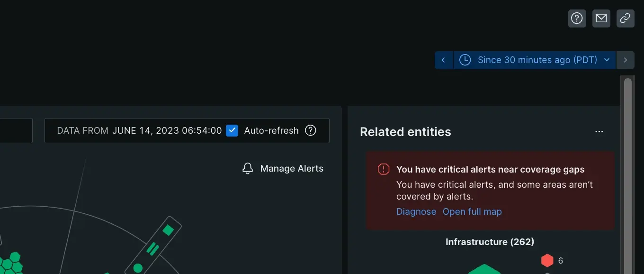Click the green square node in the capsule
Viewport: 644px width, 274px height.
(168, 230)
